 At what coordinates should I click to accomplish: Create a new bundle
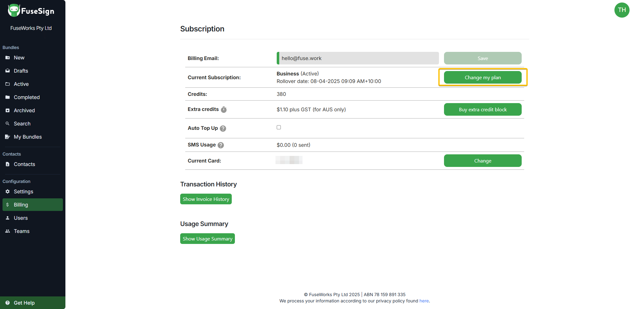click(19, 58)
